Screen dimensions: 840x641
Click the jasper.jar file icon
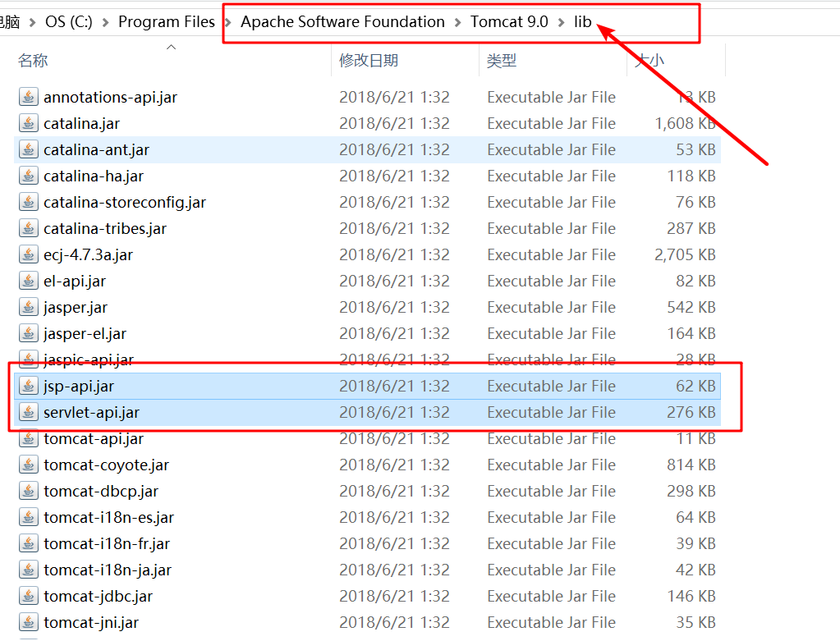click(x=29, y=307)
